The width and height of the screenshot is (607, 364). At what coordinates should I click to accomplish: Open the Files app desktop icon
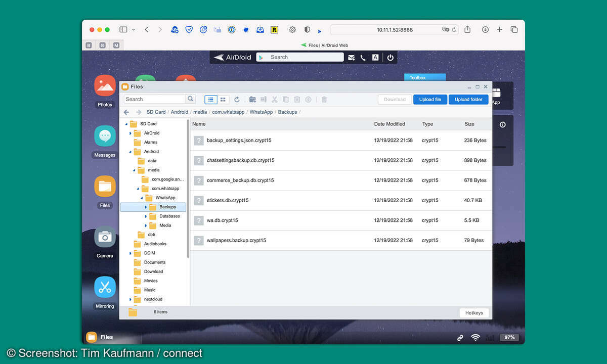pos(105,187)
